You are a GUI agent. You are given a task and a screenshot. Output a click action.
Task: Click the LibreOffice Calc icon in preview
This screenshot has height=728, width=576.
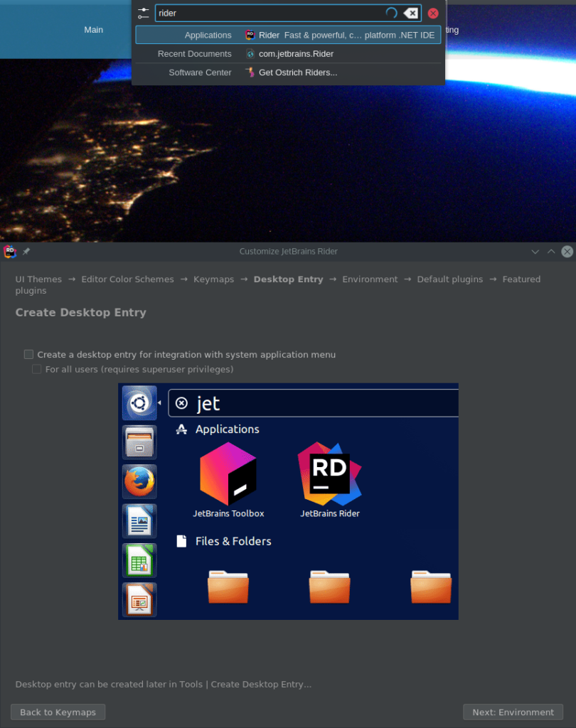pos(139,560)
